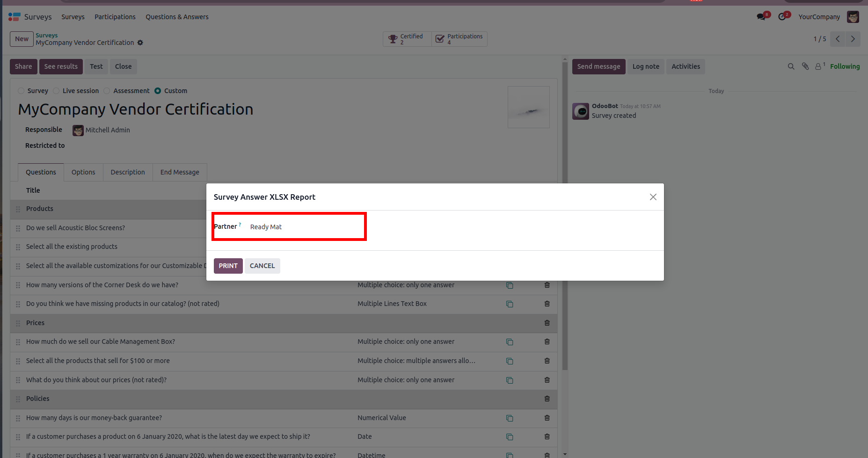Switch to the Options tab
Image resolution: width=868 pixels, height=458 pixels.
pyautogui.click(x=83, y=172)
